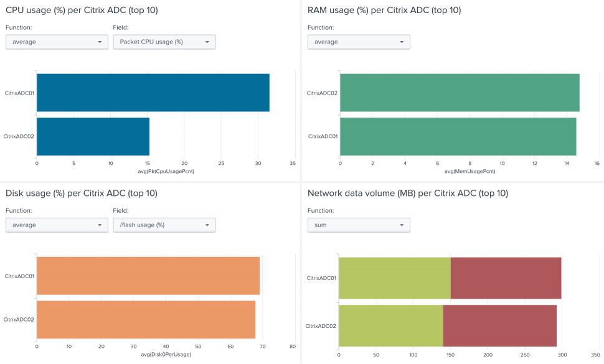Click CitrixADC02 label in CPU usage chart
The height and width of the screenshot is (364, 604).
19,137
